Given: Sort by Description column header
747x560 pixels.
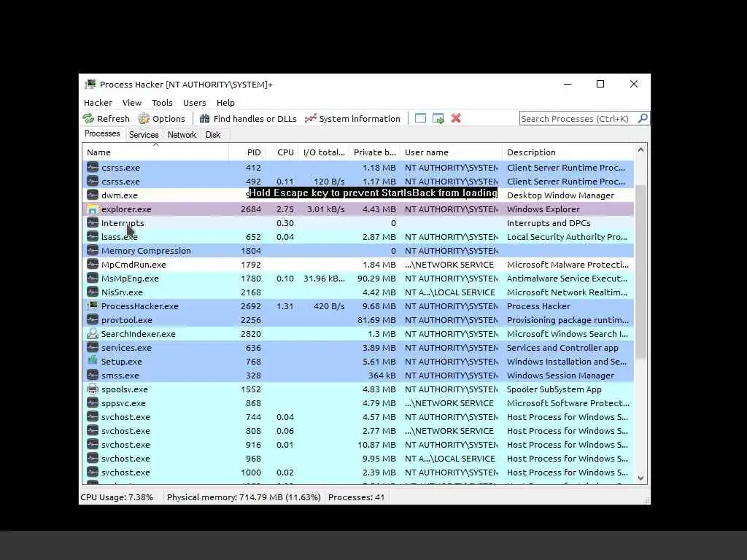Looking at the screenshot, I should click(568, 152).
